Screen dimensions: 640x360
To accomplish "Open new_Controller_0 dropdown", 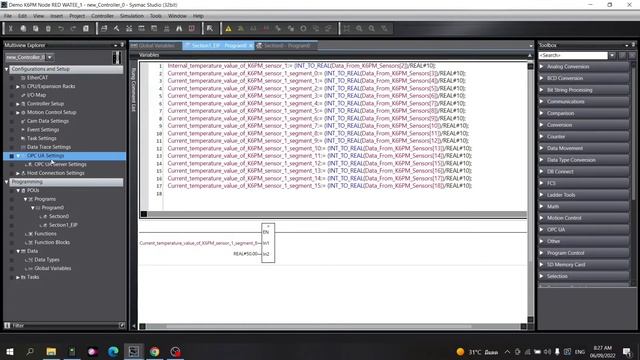I will coord(50,57).
